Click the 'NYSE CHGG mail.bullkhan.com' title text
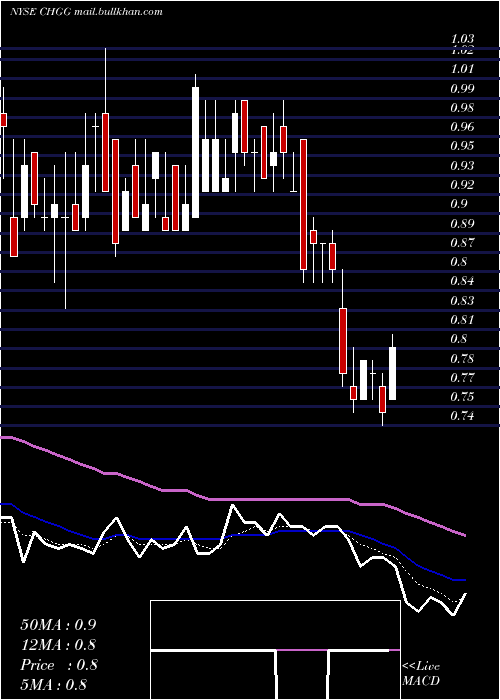 pyautogui.click(x=86, y=12)
